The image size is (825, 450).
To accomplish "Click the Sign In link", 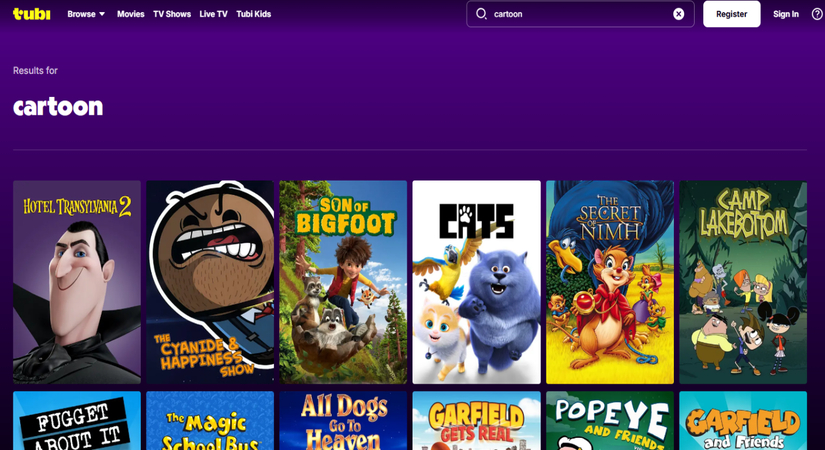I will 786,14.
